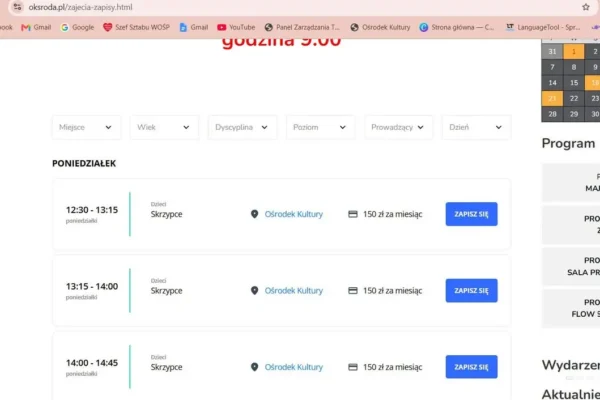Open the Google bookmark

77,27
